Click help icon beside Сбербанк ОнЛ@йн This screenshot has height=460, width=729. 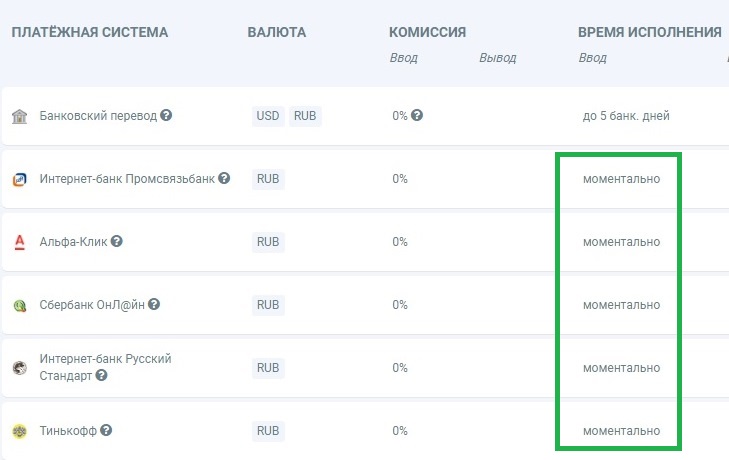pyautogui.click(x=154, y=304)
